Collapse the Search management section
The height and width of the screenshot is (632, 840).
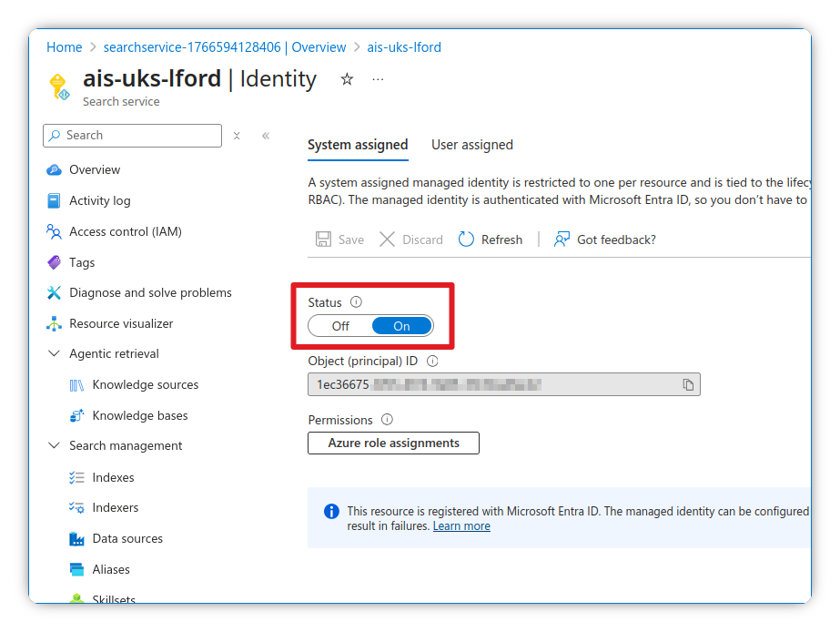[x=55, y=445]
